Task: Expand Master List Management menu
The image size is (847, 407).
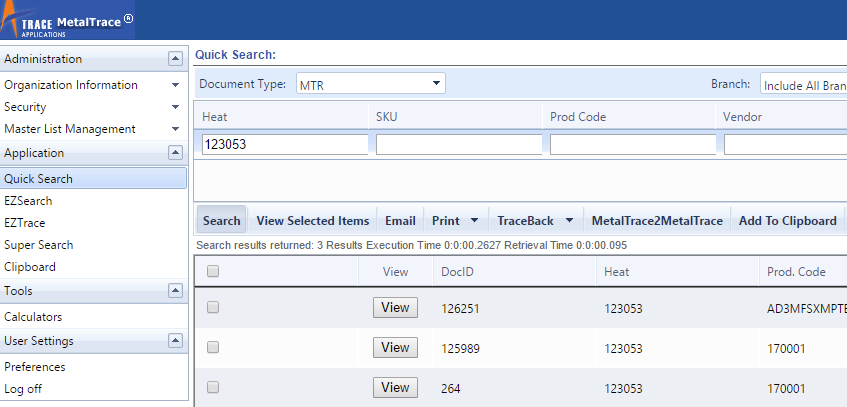Action: (x=175, y=129)
